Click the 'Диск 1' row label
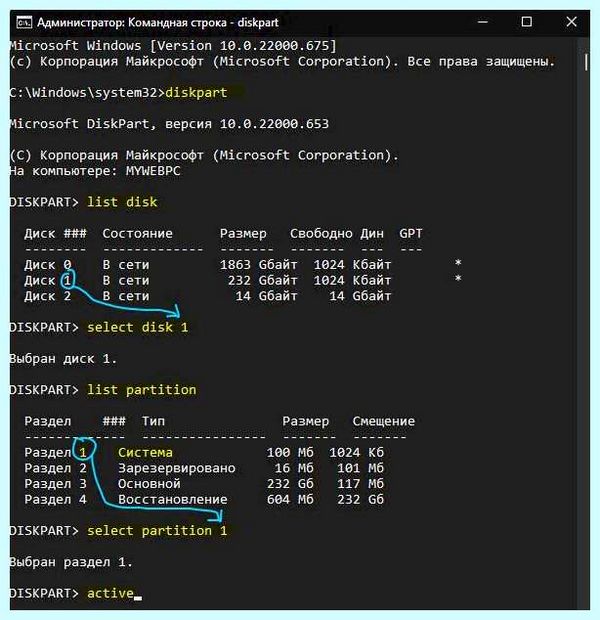This screenshot has height=620, width=600. coord(48,281)
